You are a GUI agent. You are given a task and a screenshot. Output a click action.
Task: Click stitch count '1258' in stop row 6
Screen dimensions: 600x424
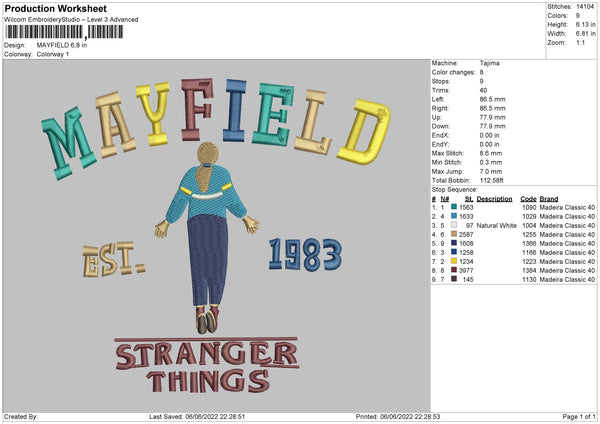[466, 253]
